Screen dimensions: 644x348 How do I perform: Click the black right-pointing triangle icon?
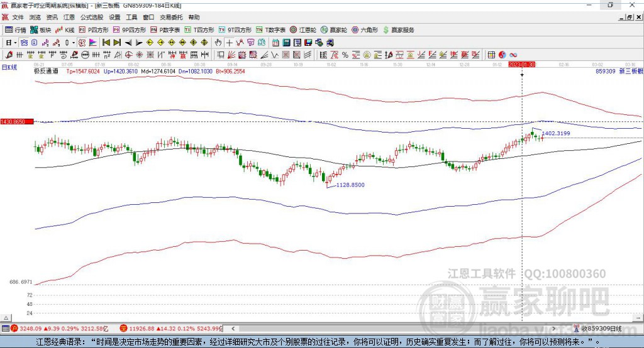(139, 43)
